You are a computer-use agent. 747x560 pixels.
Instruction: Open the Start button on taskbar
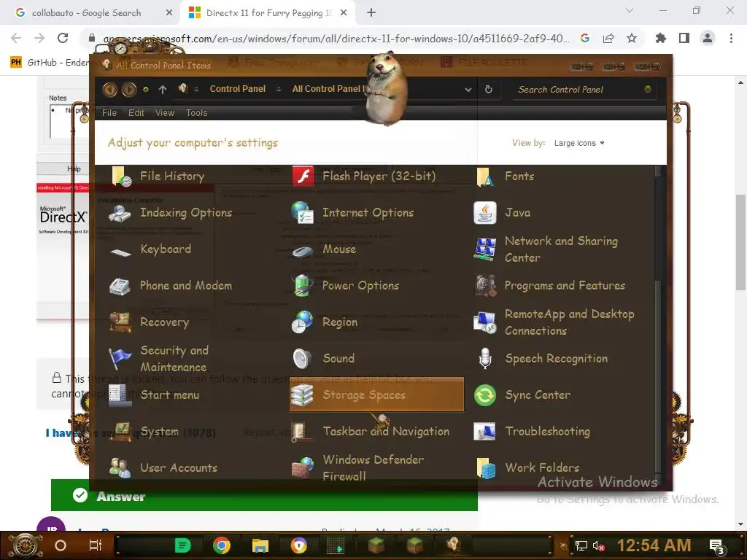25,545
